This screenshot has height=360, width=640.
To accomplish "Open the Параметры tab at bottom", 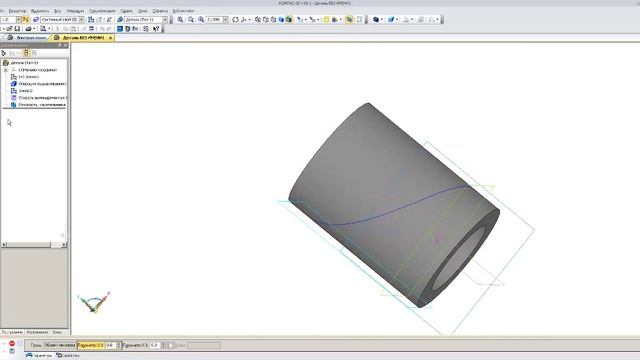I will (x=39, y=356).
